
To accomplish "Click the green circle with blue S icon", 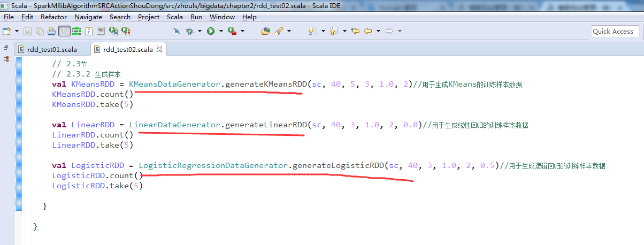I will (x=113, y=32).
